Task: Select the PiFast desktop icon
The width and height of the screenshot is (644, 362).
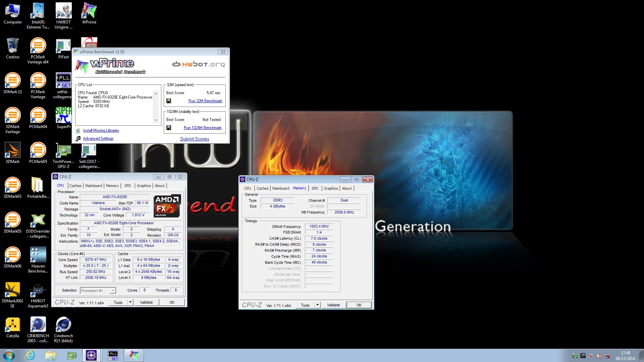Action: click(63, 49)
